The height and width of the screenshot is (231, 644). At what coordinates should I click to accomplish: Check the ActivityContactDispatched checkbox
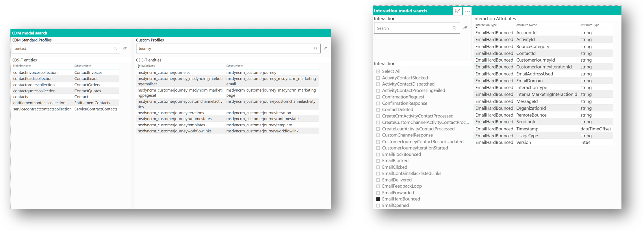point(378,84)
